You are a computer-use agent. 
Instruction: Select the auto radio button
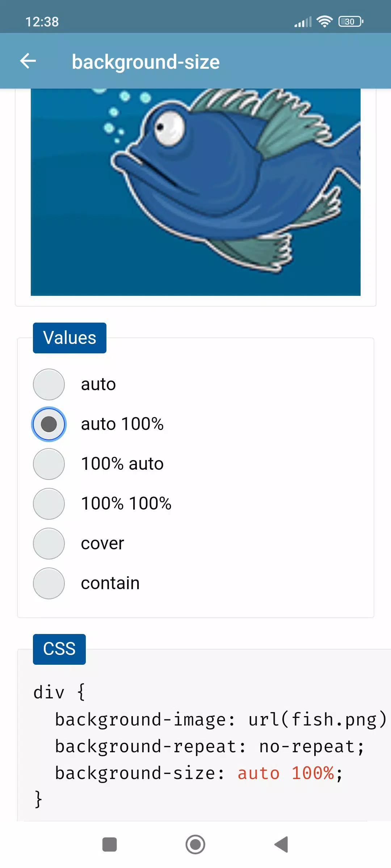(49, 384)
